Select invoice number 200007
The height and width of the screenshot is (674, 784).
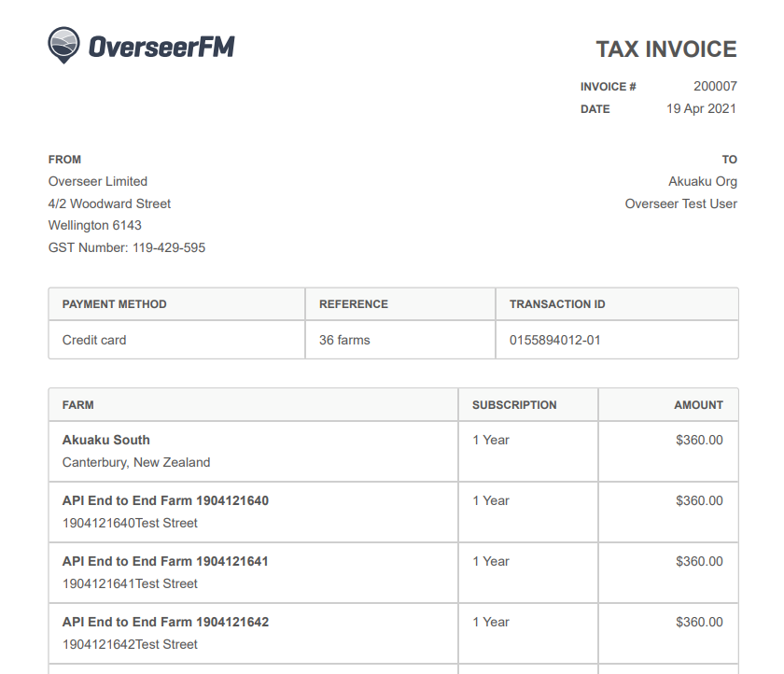(715, 86)
